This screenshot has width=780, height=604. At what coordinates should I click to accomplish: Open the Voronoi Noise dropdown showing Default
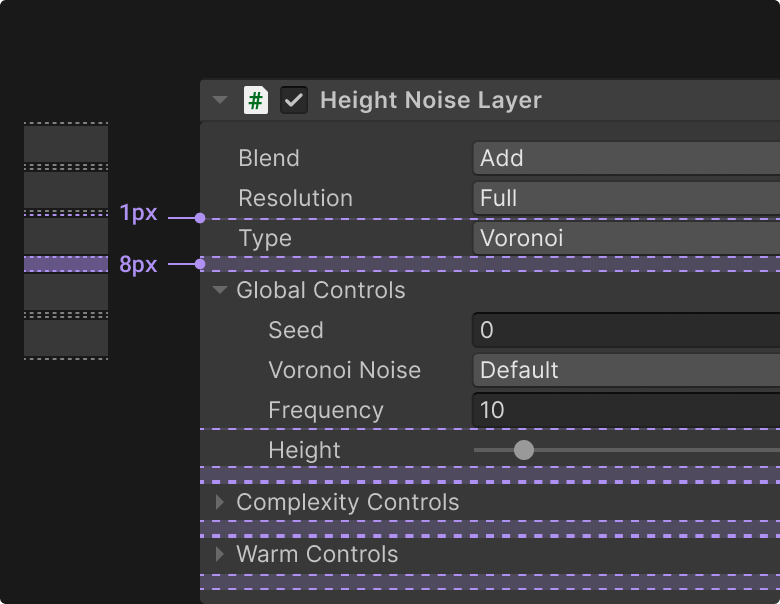click(626, 370)
